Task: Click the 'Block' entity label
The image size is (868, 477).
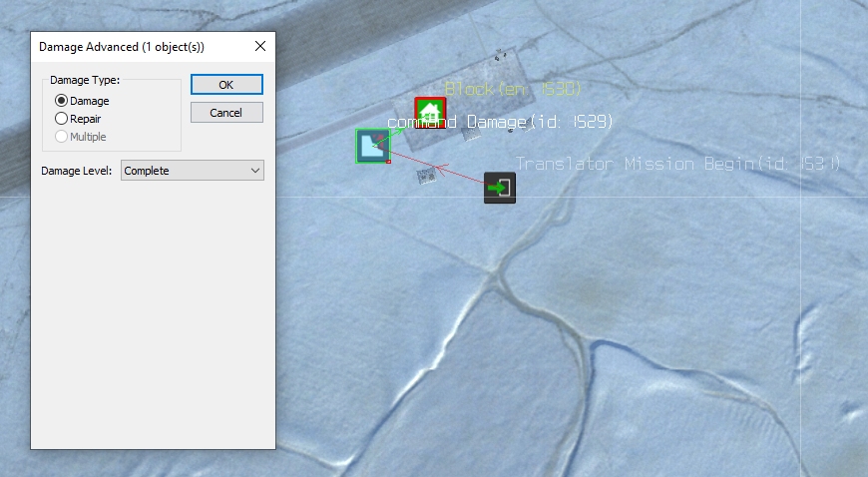Action: tap(513, 89)
